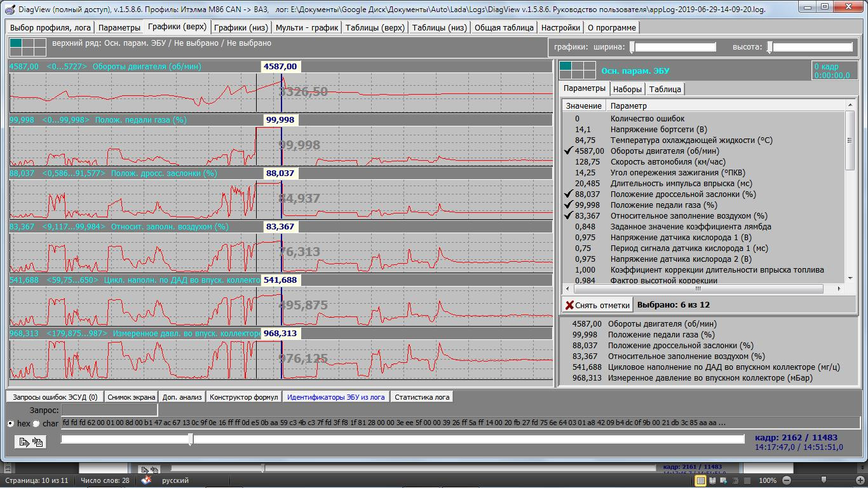Click the zoom-in plus icon in Word status bar
The width and height of the screenshot is (868, 488).
(x=860, y=480)
